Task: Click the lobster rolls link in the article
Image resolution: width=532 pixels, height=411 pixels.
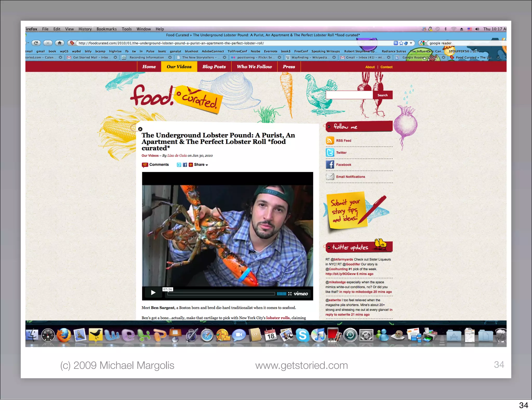Action: [278, 318]
